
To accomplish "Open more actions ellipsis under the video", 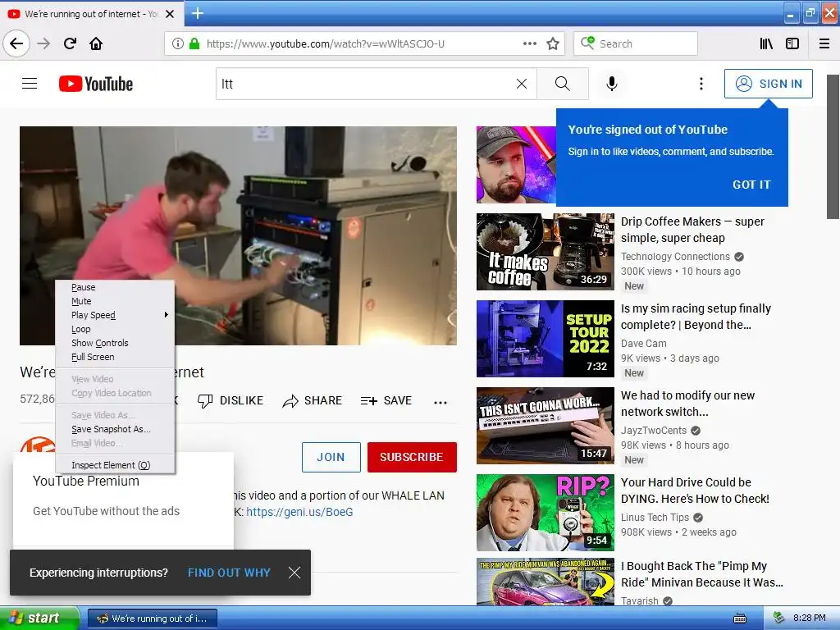I will pos(441,402).
